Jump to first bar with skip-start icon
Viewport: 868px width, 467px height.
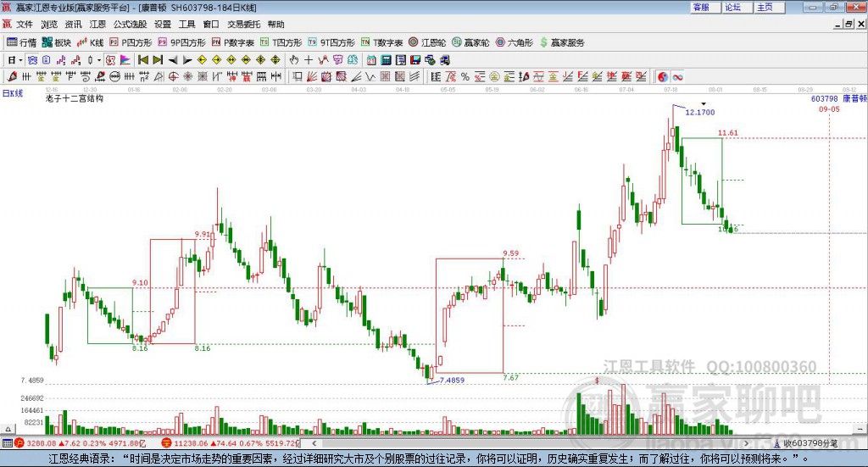coord(142,60)
